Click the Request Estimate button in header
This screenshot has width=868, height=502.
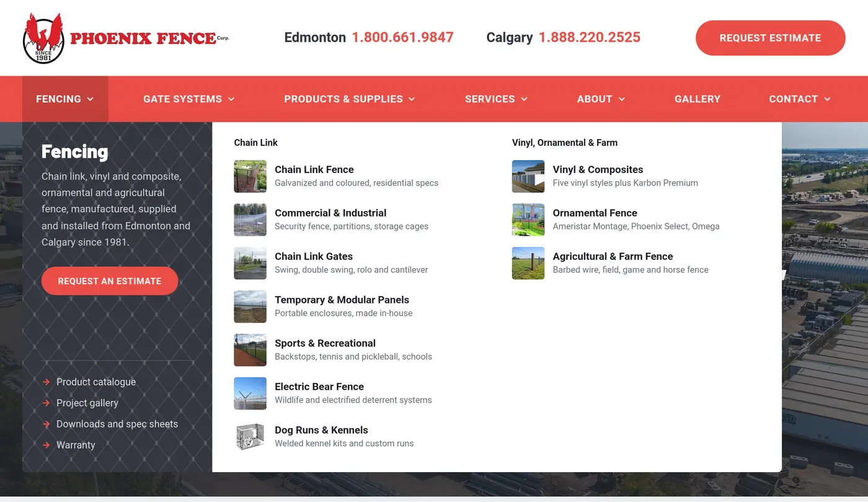771,38
